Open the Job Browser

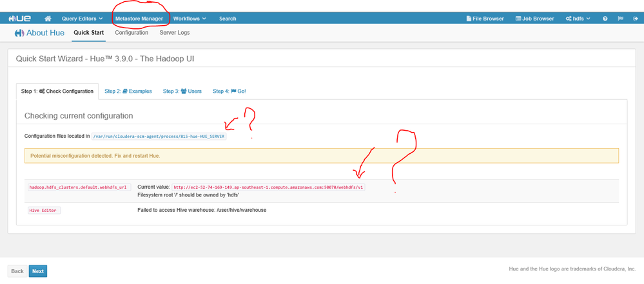click(x=535, y=19)
